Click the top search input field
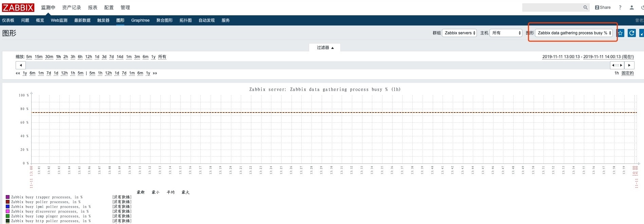The image size is (644, 224). click(553, 7)
